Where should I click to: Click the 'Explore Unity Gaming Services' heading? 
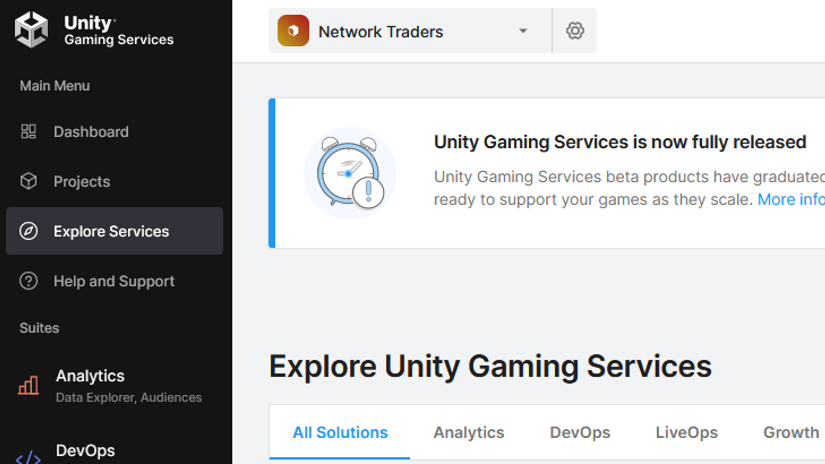click(490, 367)
